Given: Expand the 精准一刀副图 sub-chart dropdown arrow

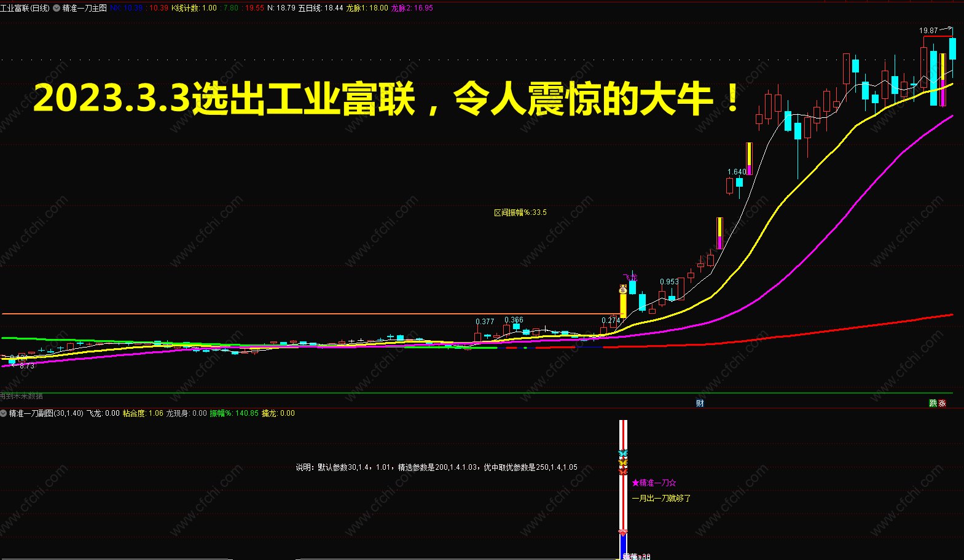Looking at the screenshot, I should click(x=4, y=413).
